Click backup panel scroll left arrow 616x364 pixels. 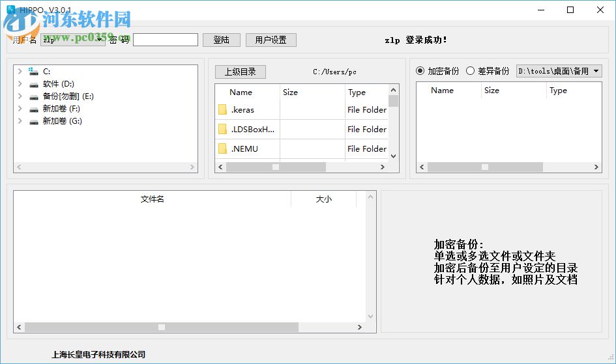click(x=422, y=167)
